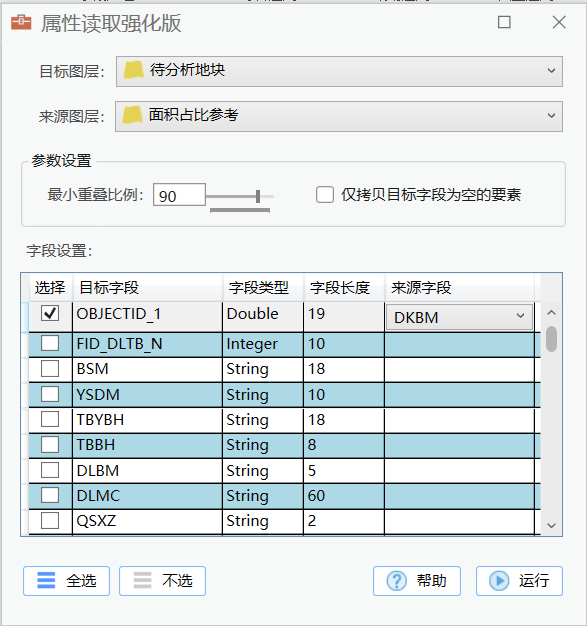Click the help question mark icon

pyautogui.click(x=397, y=580)
